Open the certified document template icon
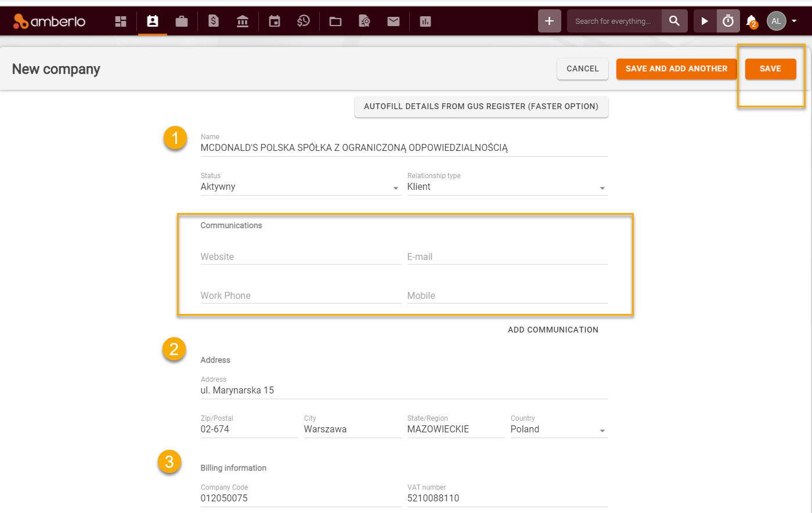Screen dimensions: 812x513 pos(365,21)
